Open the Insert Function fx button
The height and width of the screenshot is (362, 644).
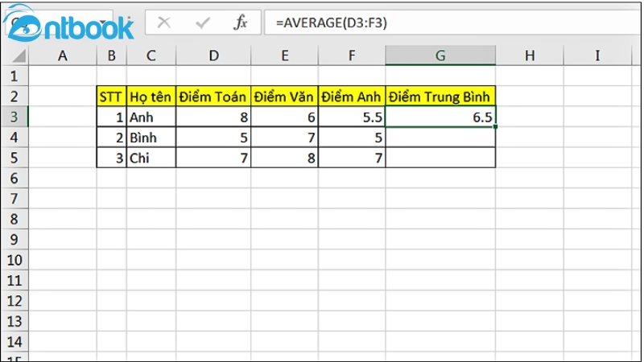click(x=240, y=23)
